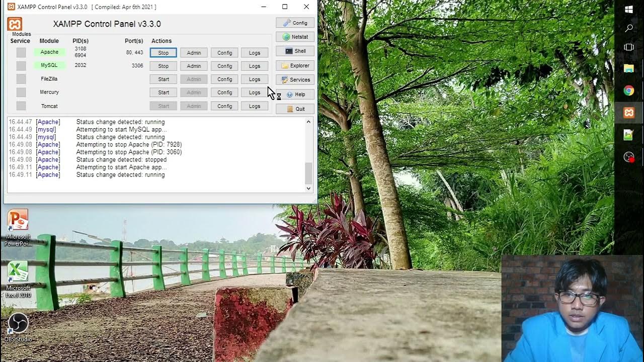Open OBS Studio desktop shortcut

(x=18, y=327)
